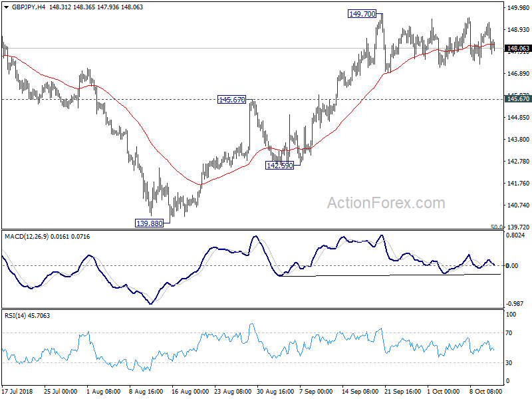Select the 1 Aug 08:00 date label
The height and width of the screenshot is (399, 532).
[x=104, y=392]
